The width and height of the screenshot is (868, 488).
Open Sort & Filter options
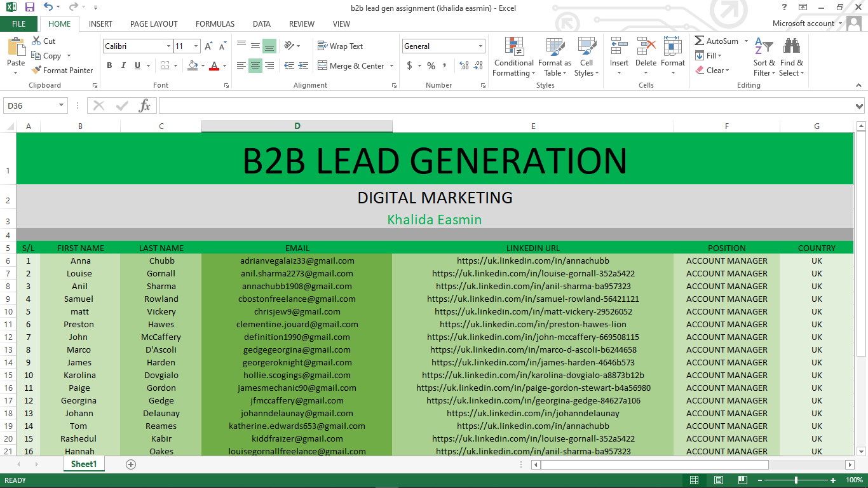764,57
